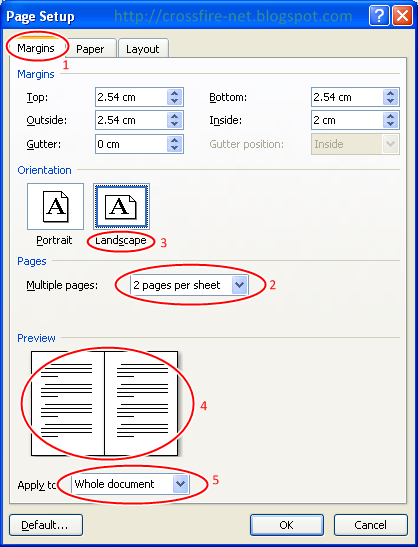Click the OK button

click(x=287, y=525)
